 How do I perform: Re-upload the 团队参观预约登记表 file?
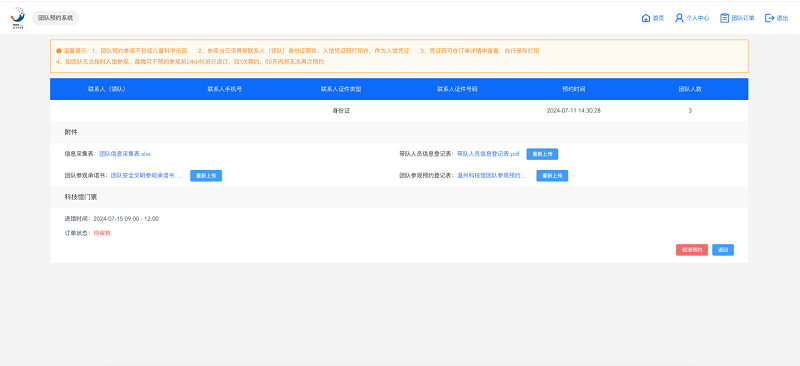click(552, 176)
